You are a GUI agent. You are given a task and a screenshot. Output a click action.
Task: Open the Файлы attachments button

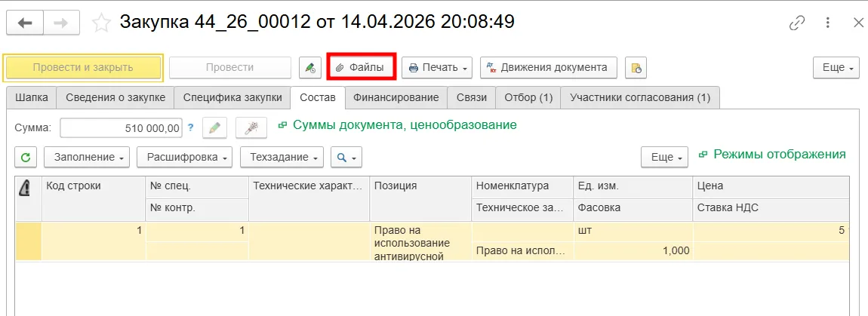coord(362,68)
